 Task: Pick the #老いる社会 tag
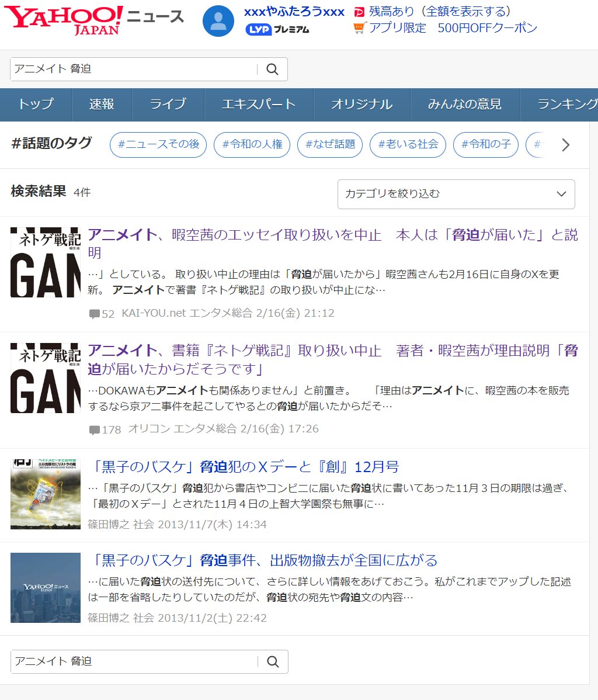(x=408, y=145)
